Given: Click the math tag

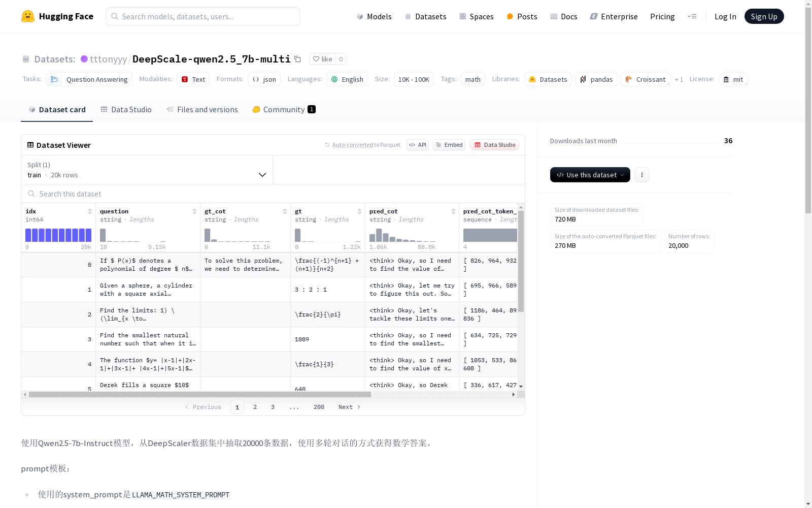Looking at the screenshot, I should 473,79.
